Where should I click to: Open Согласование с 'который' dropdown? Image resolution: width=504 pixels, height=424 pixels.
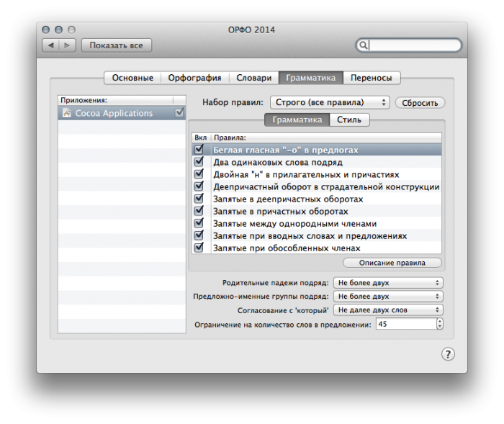tap(388, 310)
